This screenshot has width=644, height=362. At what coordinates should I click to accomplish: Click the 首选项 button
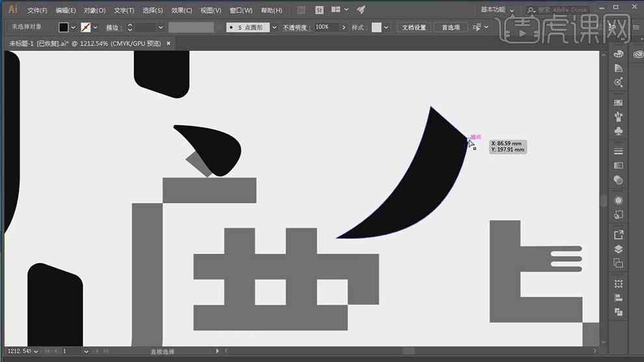tap(451, 27)
